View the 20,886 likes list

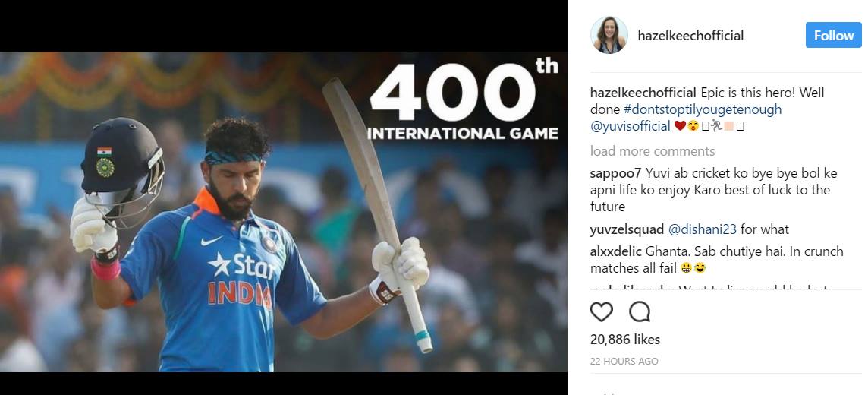click(x=625, y=339)
